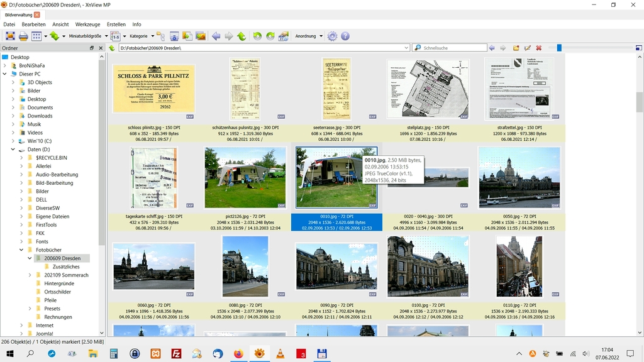Select the Hintergründe folder in the tree
This screenshot has width=644, height=362.
pyautogui.click(x=59, y=283)
